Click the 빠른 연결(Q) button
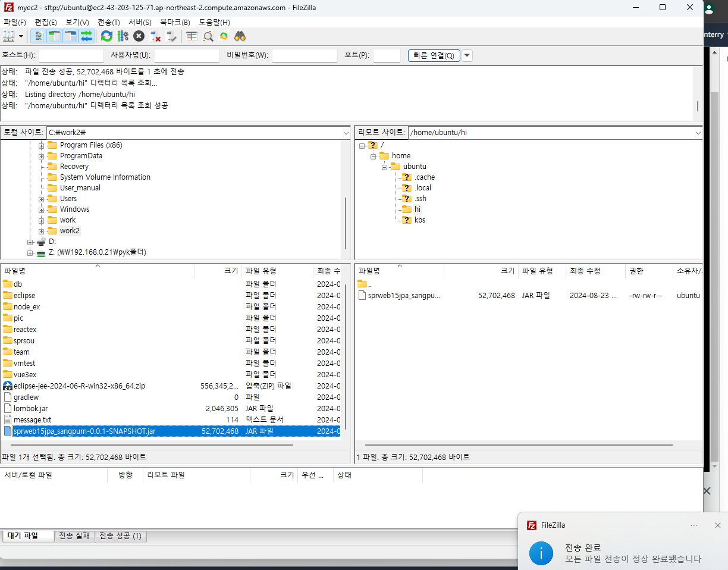 tap(434, 55)
